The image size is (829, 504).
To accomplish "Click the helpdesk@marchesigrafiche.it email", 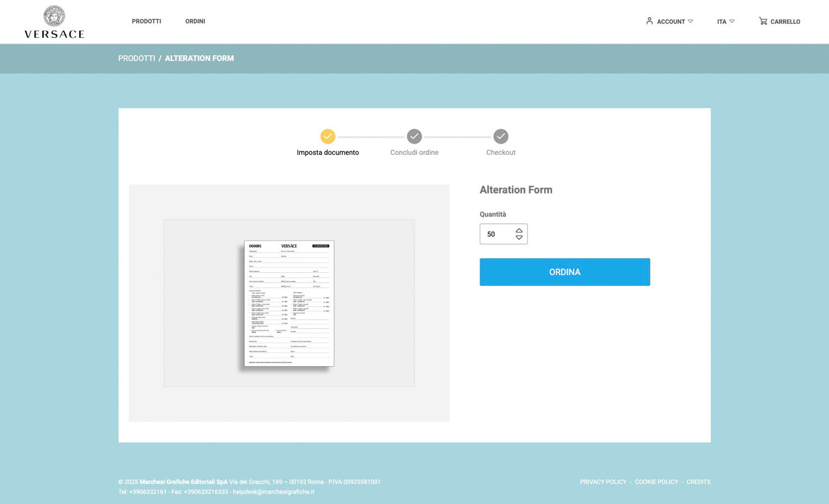I will [274, 492].
